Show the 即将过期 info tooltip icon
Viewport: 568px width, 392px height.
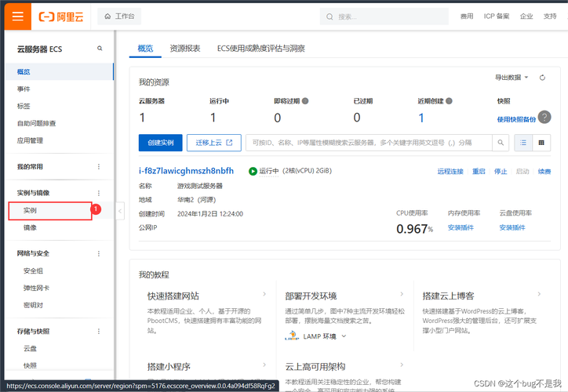[x=305, y=101]
